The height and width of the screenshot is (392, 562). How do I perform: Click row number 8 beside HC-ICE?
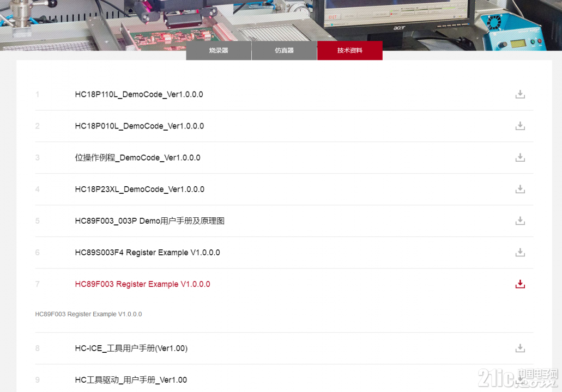(x=37, y=348)
